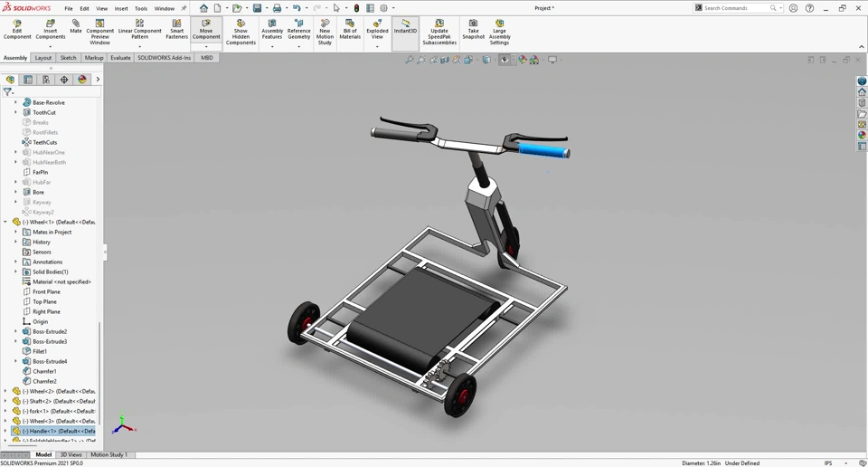
Task: Click the Section View icon
Action: [445, 60]
